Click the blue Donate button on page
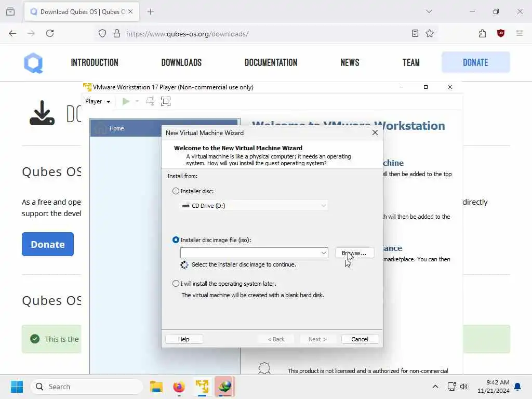This screenshot has height=399, width=532. 48,244
